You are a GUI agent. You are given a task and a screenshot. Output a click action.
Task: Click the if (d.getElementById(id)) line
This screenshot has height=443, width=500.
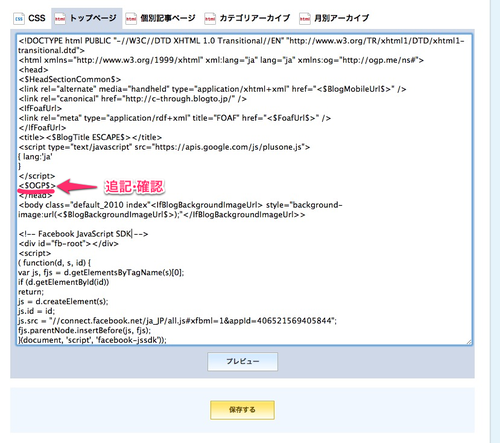click(64, 282)
